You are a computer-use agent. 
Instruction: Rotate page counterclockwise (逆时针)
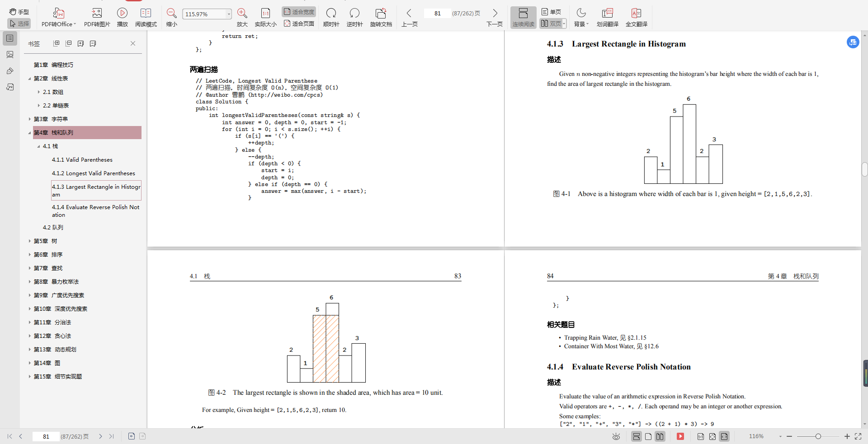point(354,18)
